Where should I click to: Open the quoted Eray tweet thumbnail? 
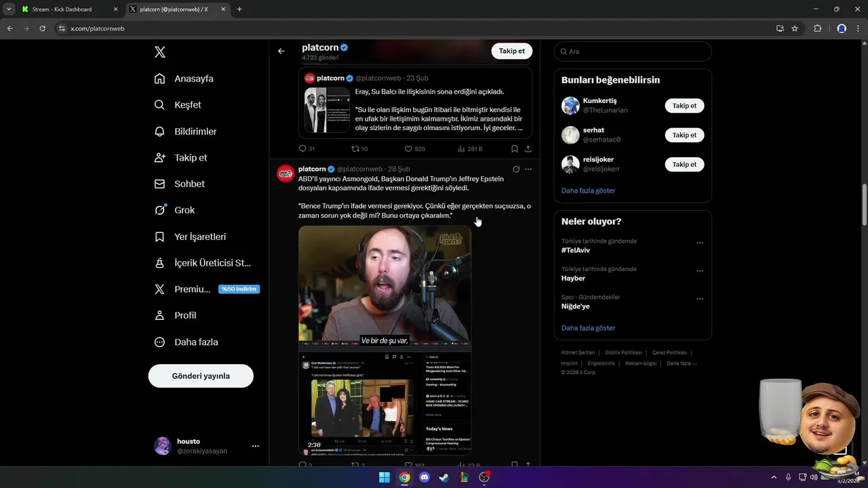point(327,110)
